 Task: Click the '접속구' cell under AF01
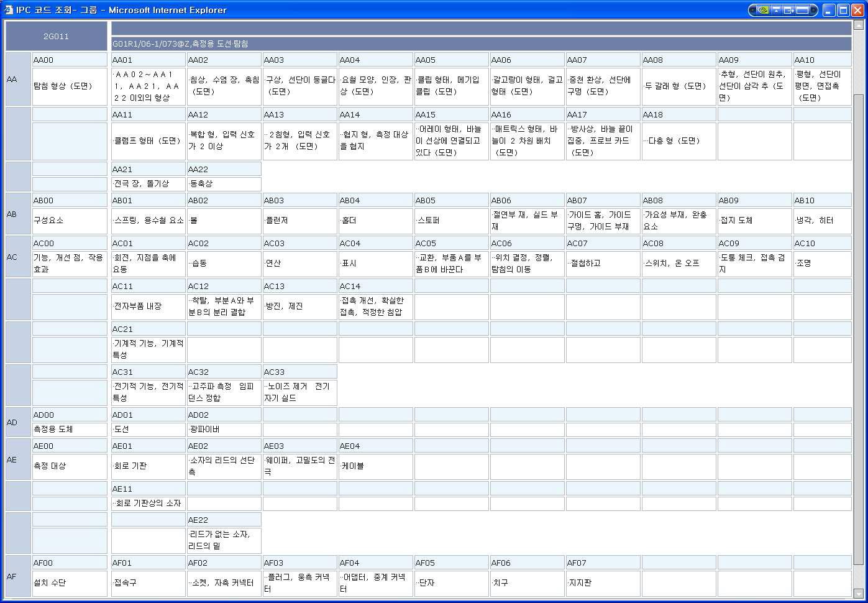[x=148, y=582]
